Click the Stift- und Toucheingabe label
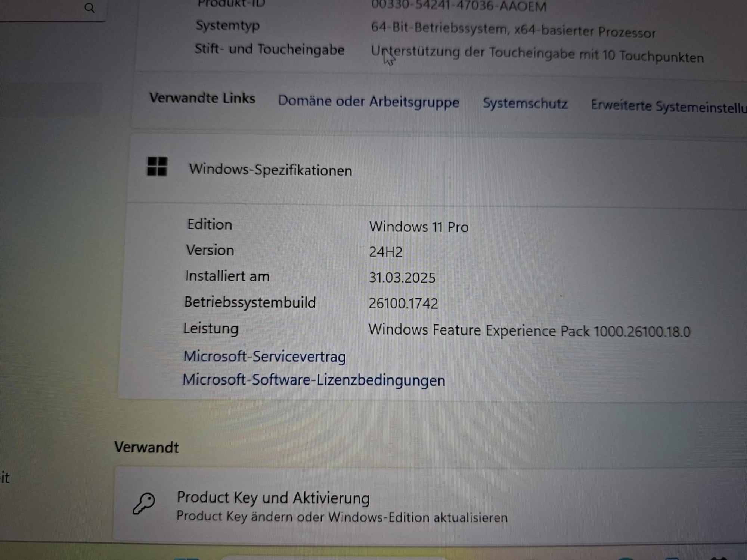The image size is (747, 560). pos(269,49)
